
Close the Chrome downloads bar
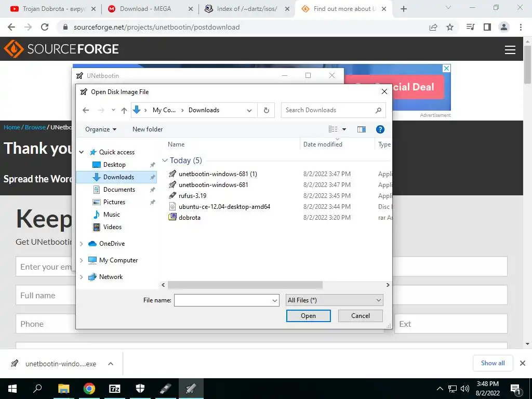point(523,363)
